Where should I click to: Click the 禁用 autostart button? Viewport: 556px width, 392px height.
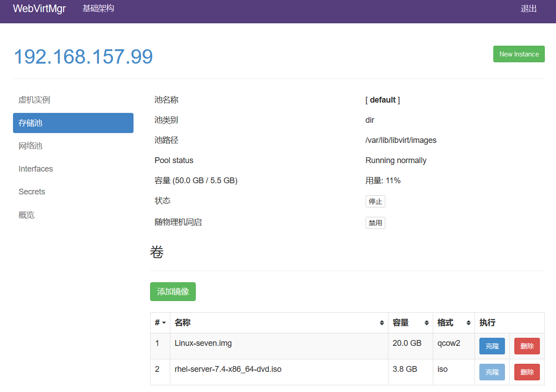[375, 223]
